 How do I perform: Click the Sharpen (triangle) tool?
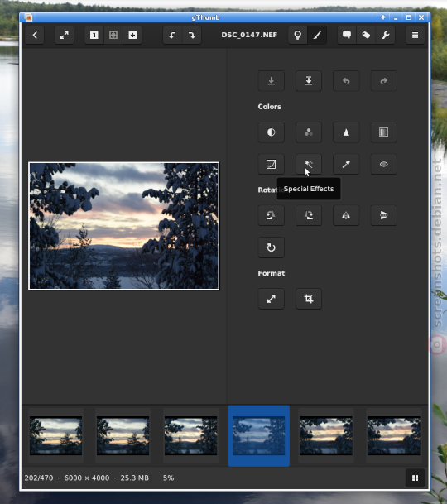346,132
